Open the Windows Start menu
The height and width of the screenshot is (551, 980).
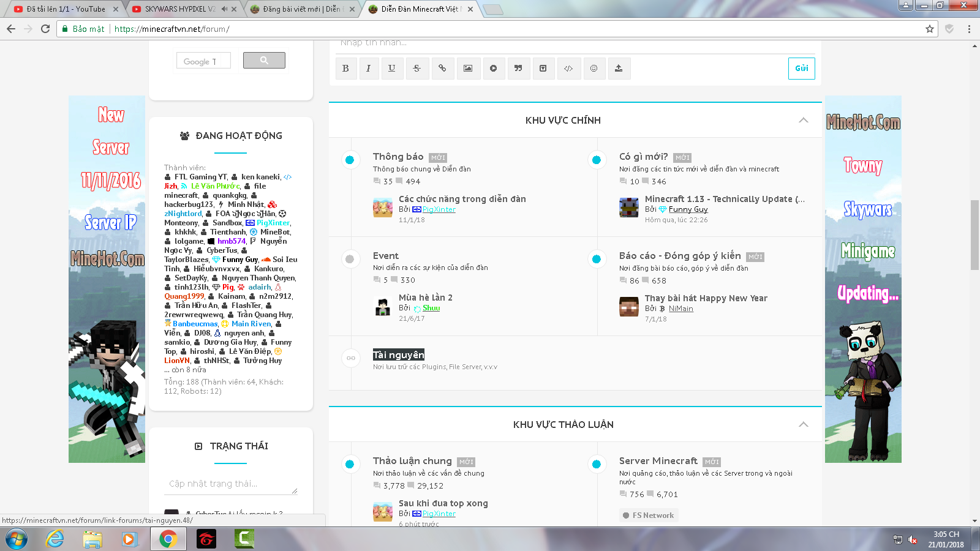[17, 539]
